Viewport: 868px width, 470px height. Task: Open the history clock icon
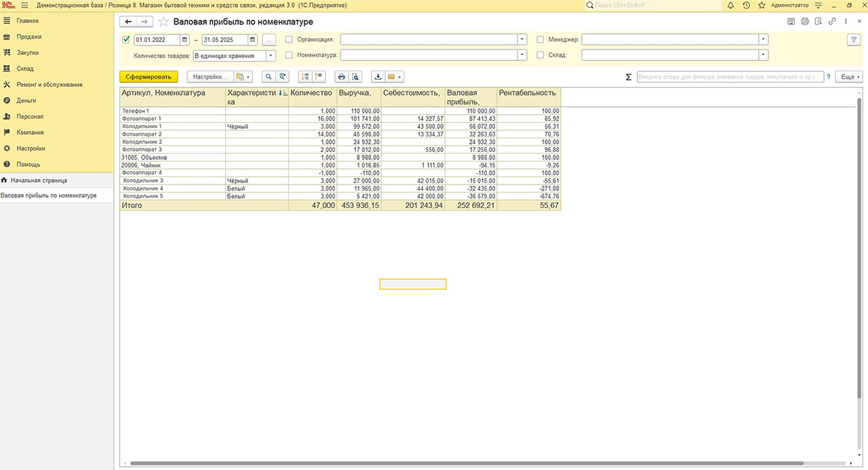746,5
